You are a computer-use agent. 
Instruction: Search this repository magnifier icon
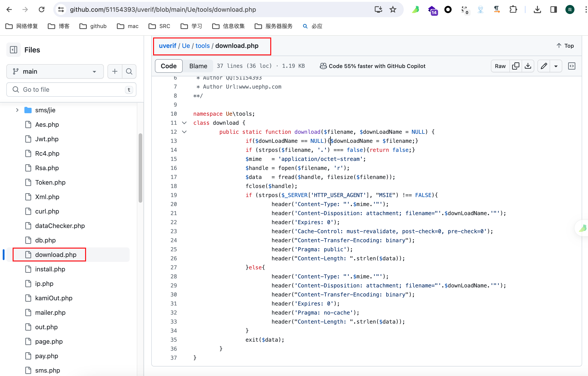[129, 71]
